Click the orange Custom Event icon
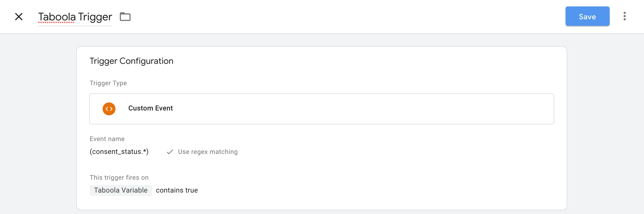The image size is (644, 214). pyautogui.click(x=109, y=109)
